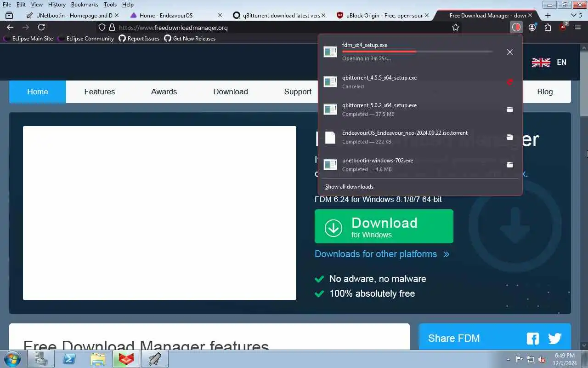The width and height of the screenshot is (588, 368).
Task: Open the Bookmarks menu
Action: tap(85, 5)
